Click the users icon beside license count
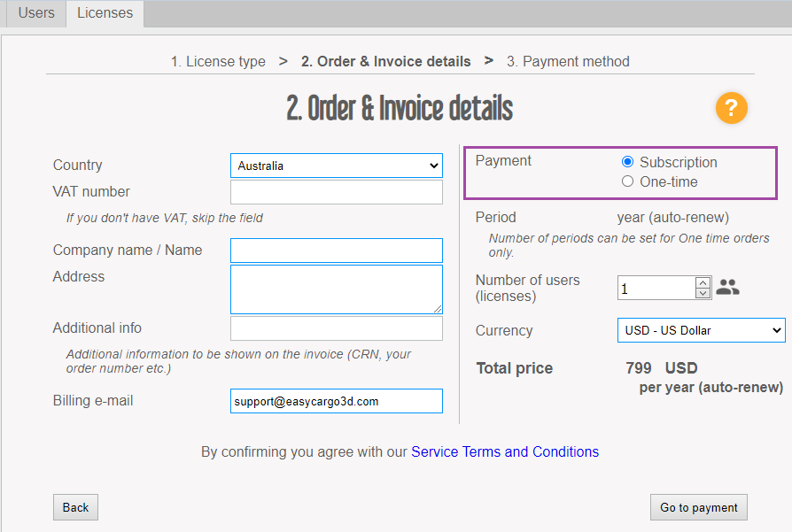 click(727, 287)
